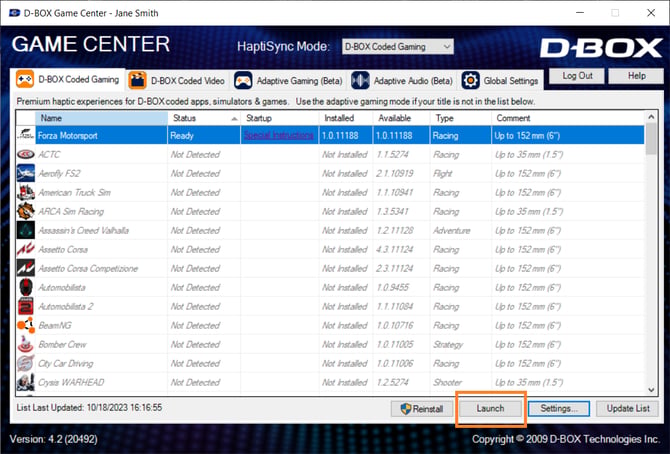Click the scroll up arrow of game list

click(x=651, y=117)
